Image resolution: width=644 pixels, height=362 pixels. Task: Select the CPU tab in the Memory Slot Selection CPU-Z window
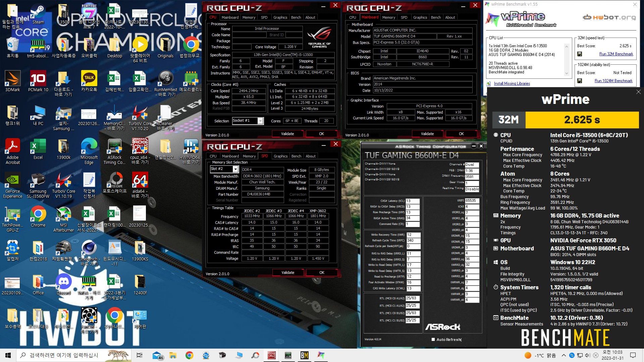213,156
